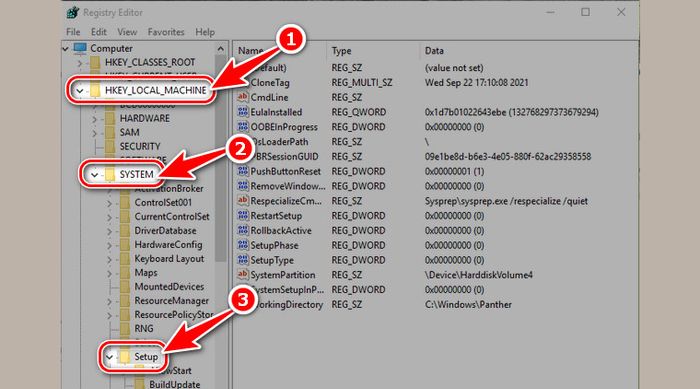Click the SetupPhase DWORD icon
The height and width of the screenshot is (389, 700).
(242, 245)
